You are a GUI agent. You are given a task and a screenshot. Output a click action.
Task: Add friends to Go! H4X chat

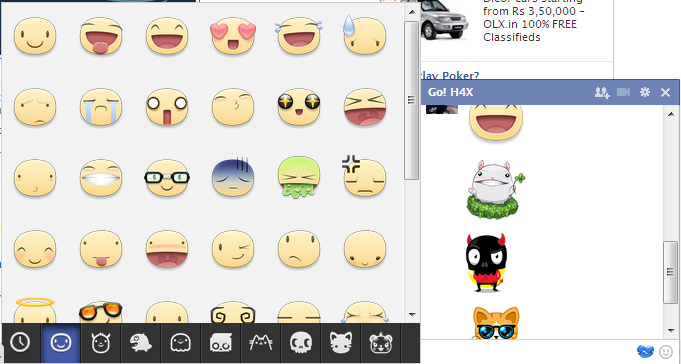(602, 92)
